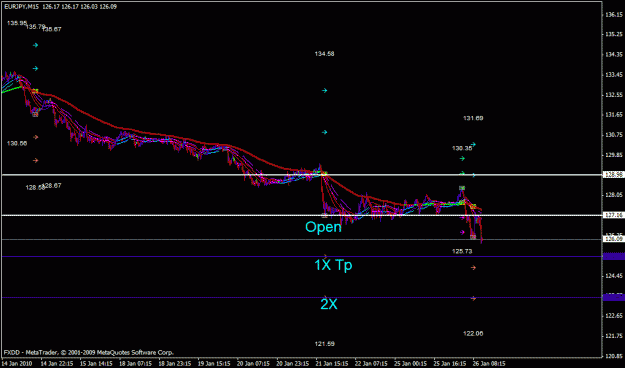Image resolution: width=625 pixels, height=368 pixels.
Task: Click the 128.67 price label
Action: (x=52, y=185)
